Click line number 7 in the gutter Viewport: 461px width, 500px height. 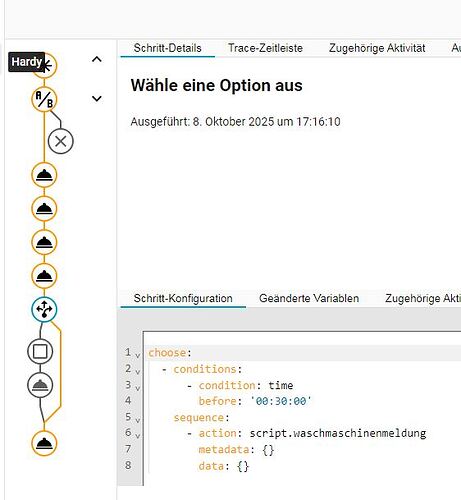click(128, 449)
